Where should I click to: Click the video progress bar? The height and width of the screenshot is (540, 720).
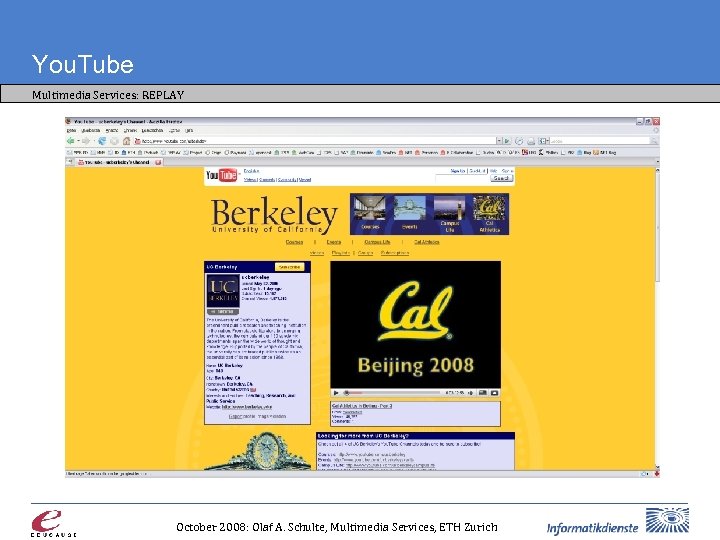(x=392, y=393)
